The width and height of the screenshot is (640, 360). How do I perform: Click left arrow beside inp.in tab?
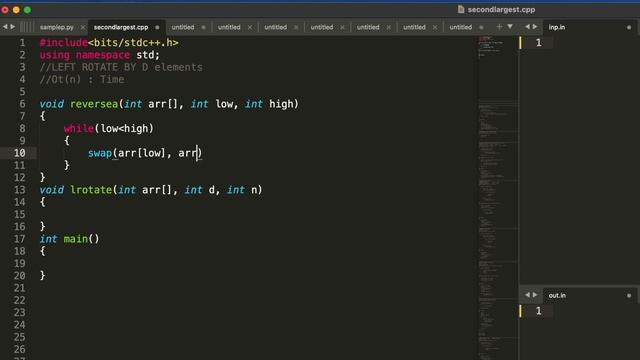pyautogui.click(x=527, y=27)
